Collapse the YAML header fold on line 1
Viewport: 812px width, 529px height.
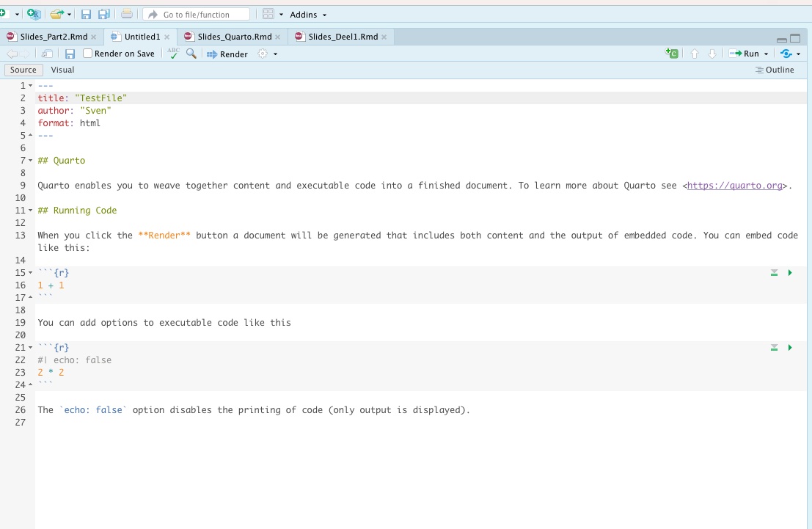point(31,86)
